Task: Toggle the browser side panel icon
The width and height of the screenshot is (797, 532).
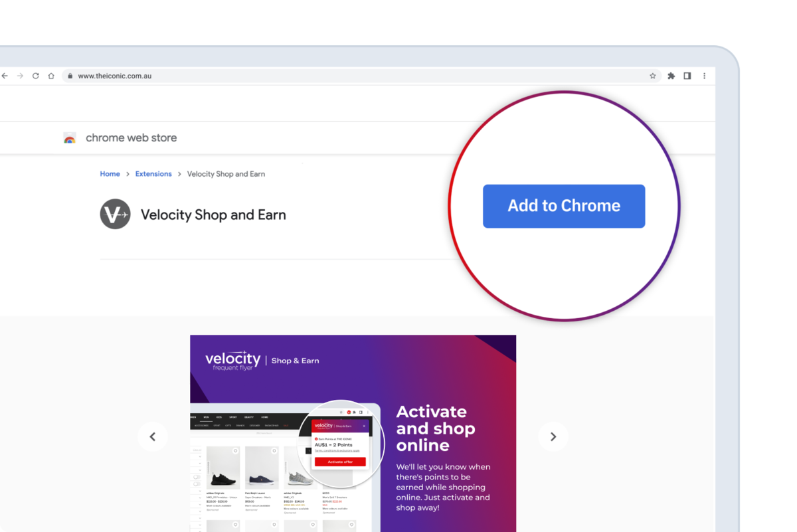Action: tap(687, 76)
